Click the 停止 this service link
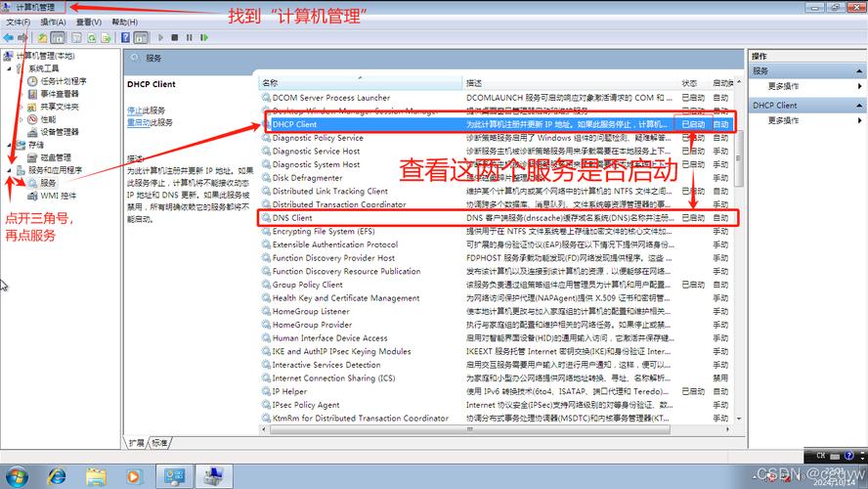The width and height of the screenshot is (868, 489). tap(135, 111)
